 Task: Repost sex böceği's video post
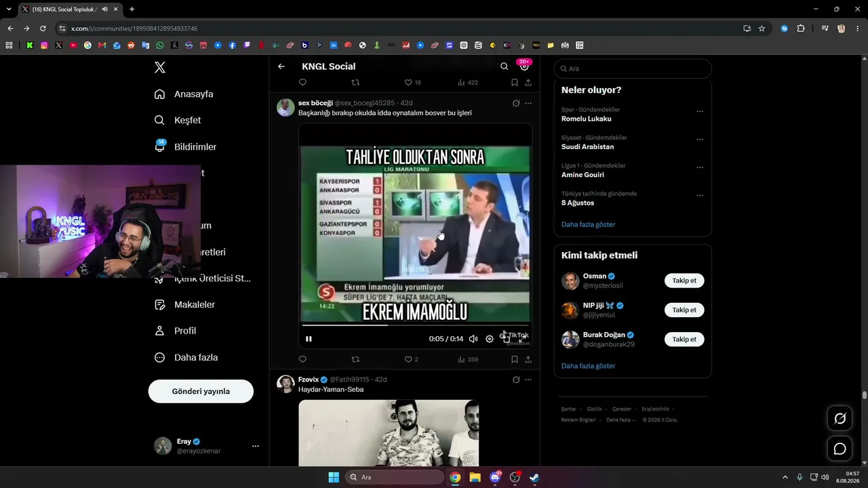pos(355,359)
